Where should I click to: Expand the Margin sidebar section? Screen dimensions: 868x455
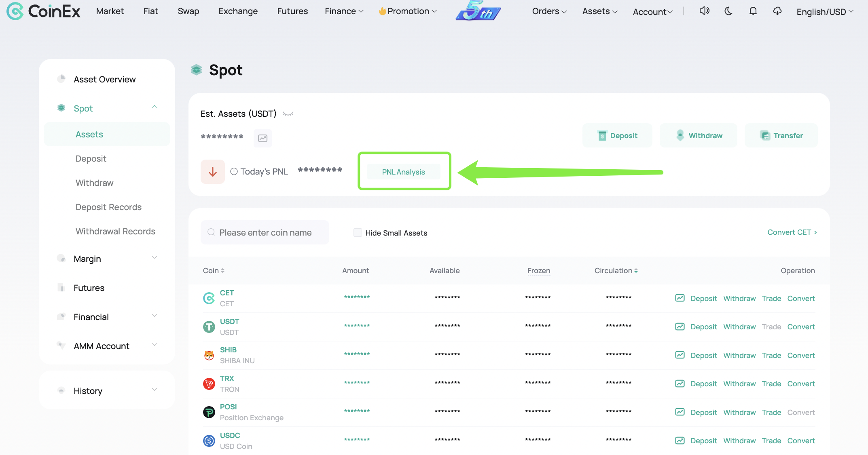coord(155,258)
